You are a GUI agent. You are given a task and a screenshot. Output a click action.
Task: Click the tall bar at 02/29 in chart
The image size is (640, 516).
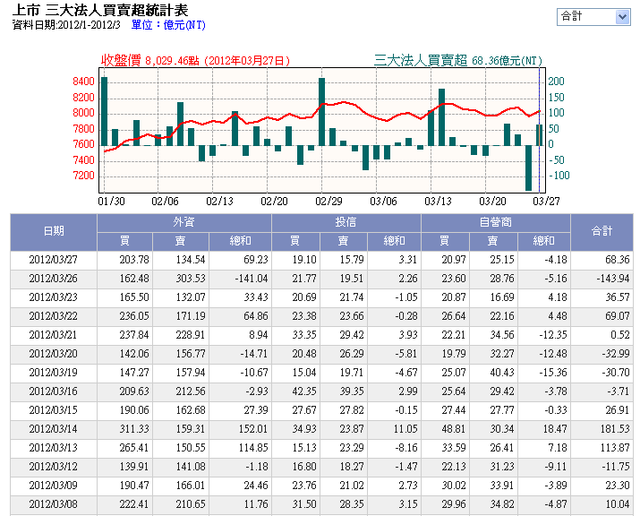click(322, 112)
